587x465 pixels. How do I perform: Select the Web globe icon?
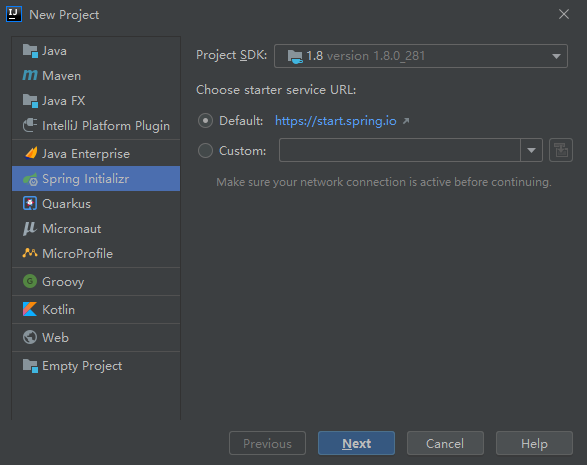30,337
